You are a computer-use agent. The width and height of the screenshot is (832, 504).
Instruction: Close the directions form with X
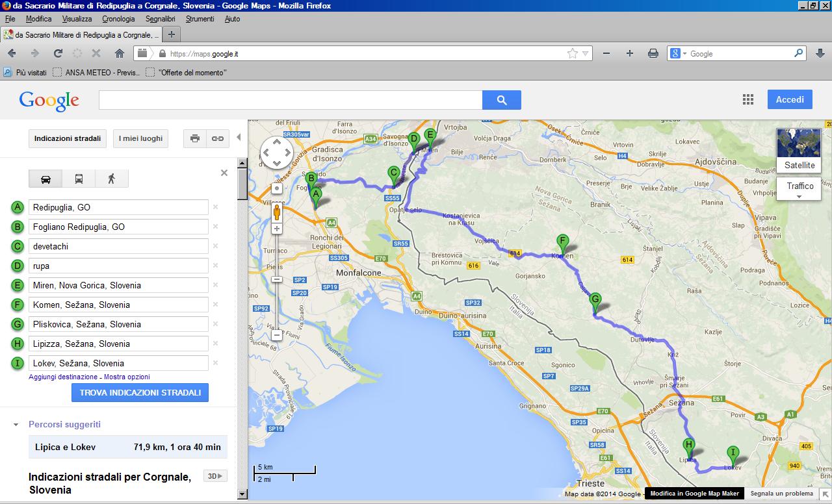224,173
